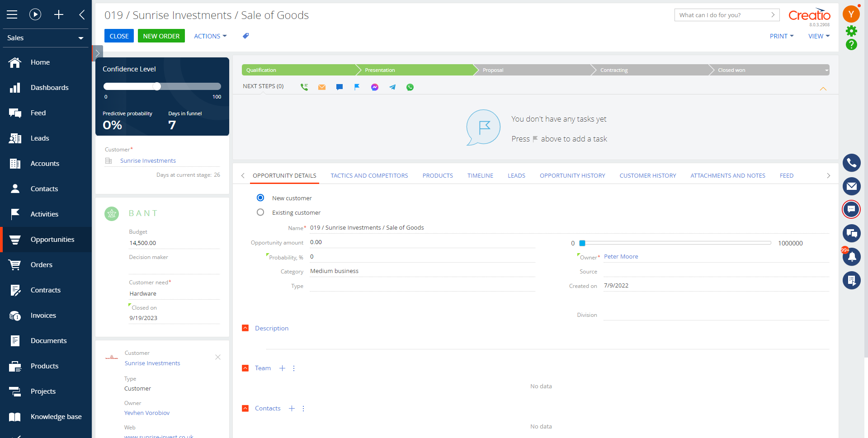Click the New Order button
868x438 pixels.
click(161, 36)
